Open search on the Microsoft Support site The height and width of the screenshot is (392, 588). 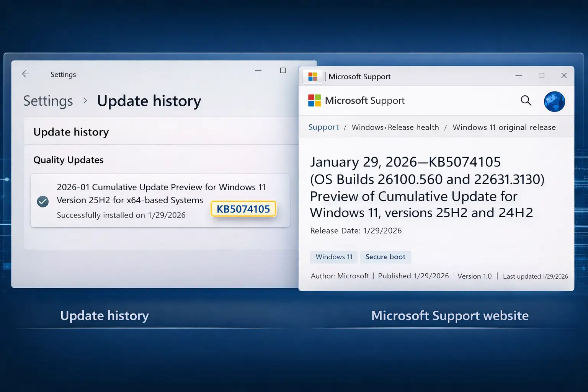pos(526,101)
